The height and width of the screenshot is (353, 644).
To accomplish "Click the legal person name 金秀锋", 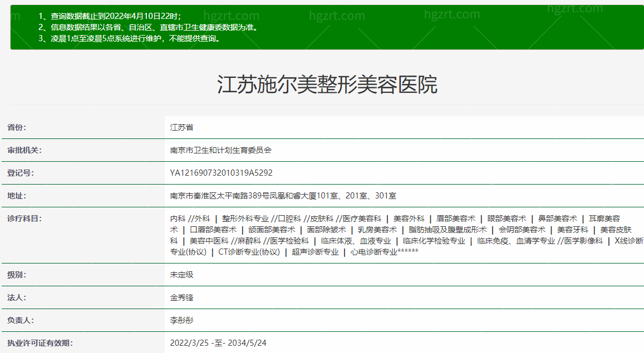I will [181, 297].
